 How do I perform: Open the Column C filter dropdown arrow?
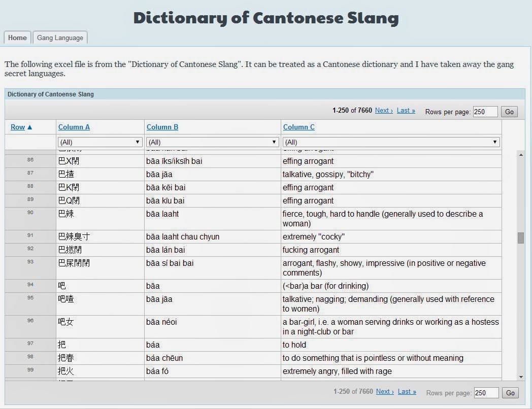pyautogui.click(x=494, y=142)
